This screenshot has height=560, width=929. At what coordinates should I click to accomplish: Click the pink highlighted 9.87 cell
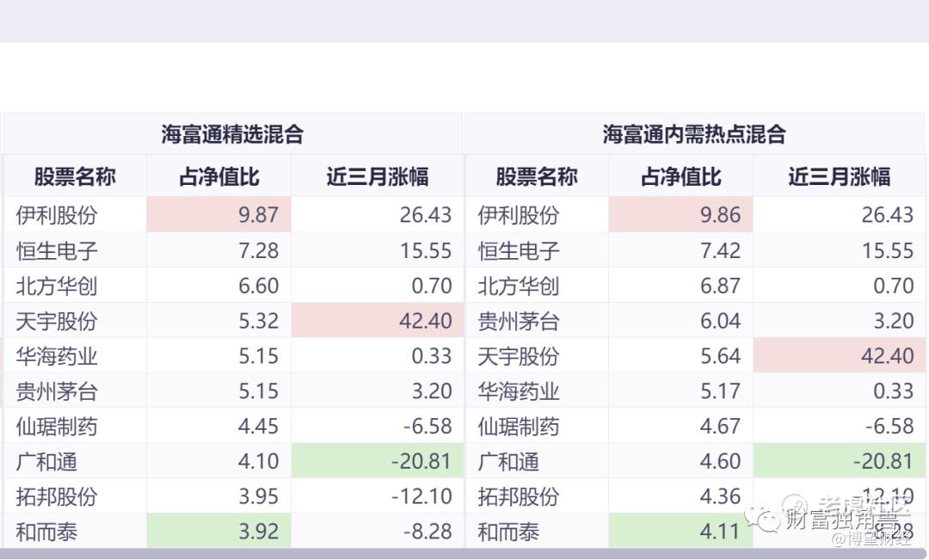point(218,214)
